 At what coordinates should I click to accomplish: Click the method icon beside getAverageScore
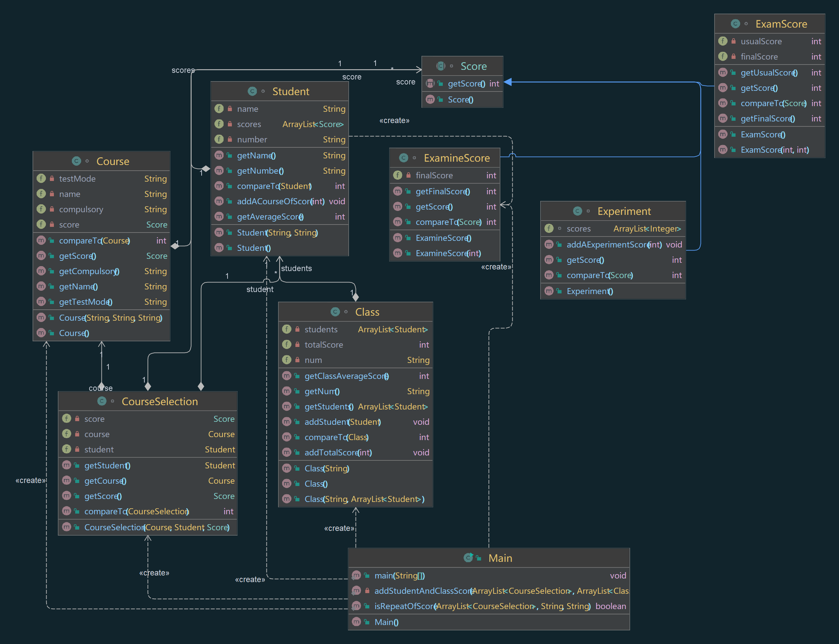click(x=219, y=217)
